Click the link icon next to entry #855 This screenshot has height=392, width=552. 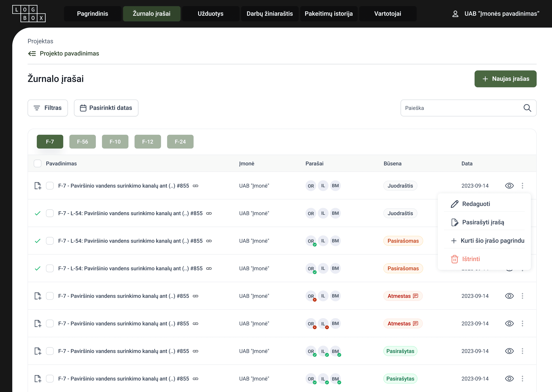[196, 186]
